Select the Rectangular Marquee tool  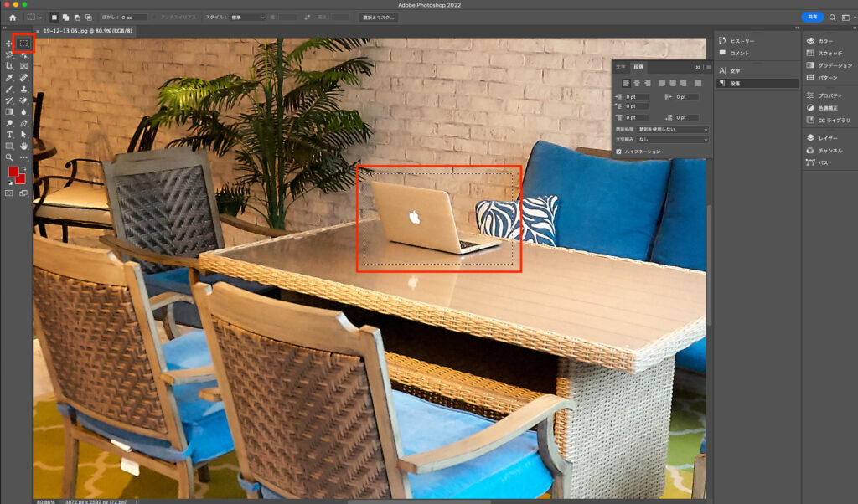pyautogui.click(x=24, y=43)
